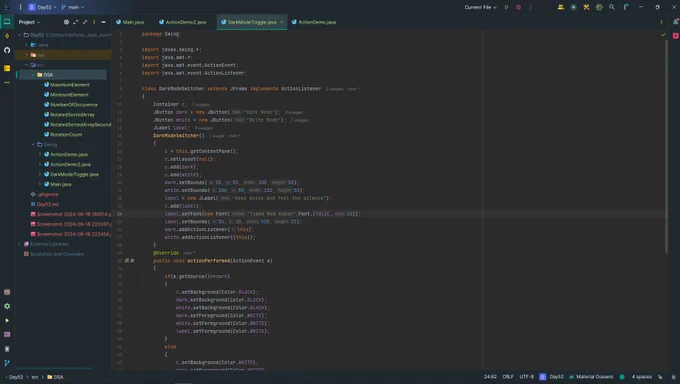Screen dimensions: 680x384
Task: Open IDE settings gear icon in toolbar
Action: pos(599,7)
